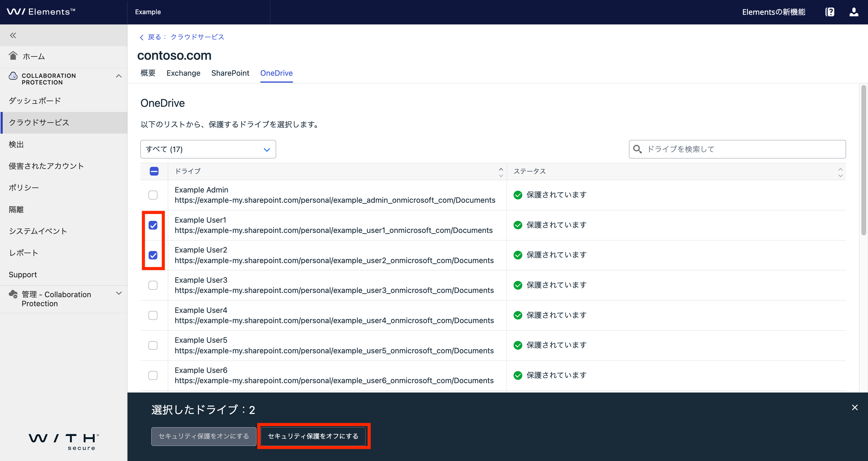Screen dimensions: 868x461
Task: Uncheck the Example User2 drive checkbox
Action: [x=153, y=255]
